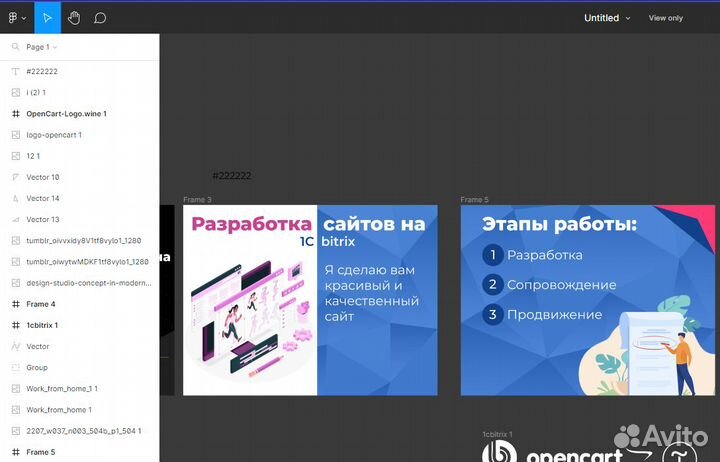Select the Vector layer row
The height and width of the screenshot is (462, 720).
tap(80, 346)
